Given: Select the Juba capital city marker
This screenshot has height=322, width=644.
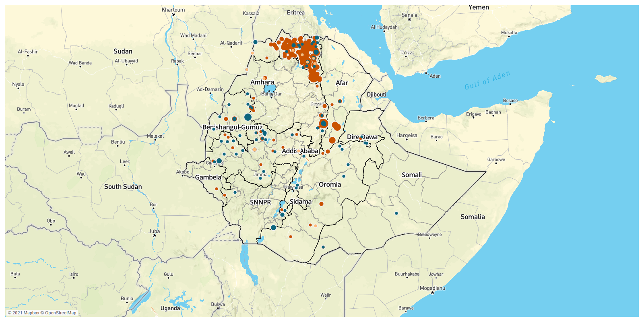Looking at the screenshot, I should [154, 236].
